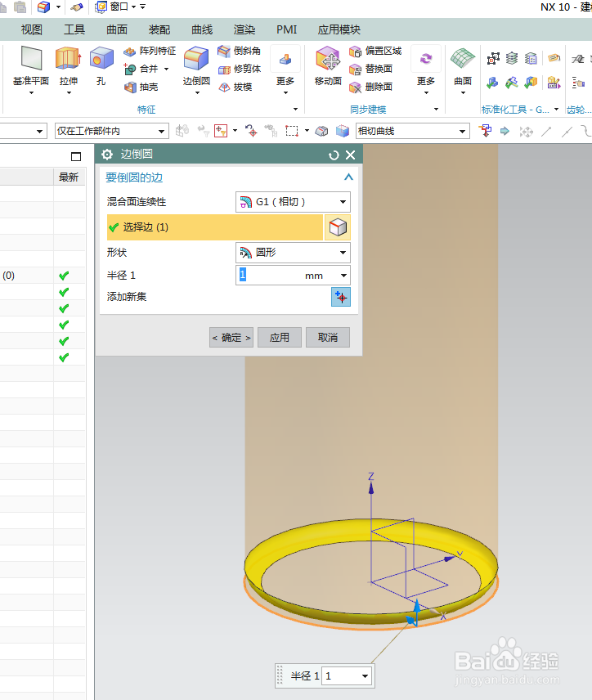
Task: Click the blue right-arrow icon in selection bar
Action: pyautogui.click(x=505, y=131)
